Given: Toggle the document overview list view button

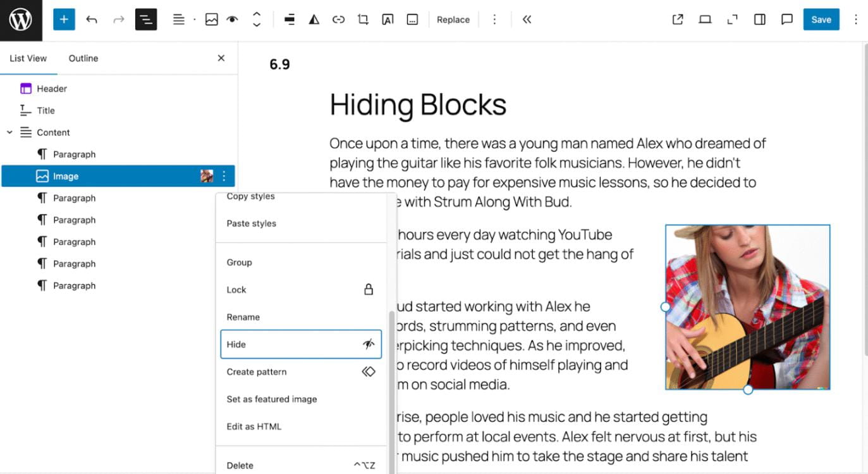Looking at the screenshot, I should (146, 20).
